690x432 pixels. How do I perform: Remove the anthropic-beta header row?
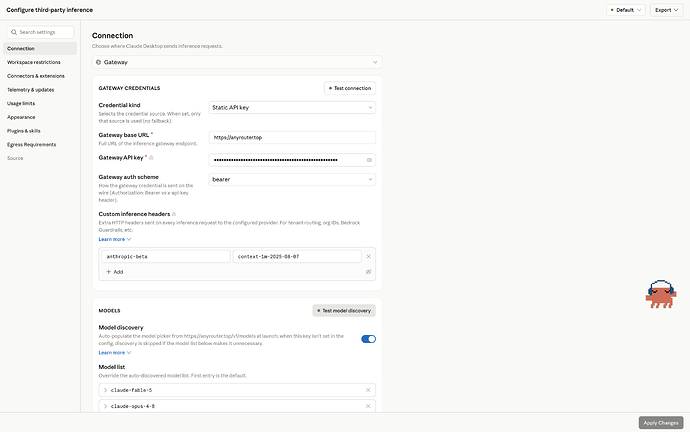368,256
